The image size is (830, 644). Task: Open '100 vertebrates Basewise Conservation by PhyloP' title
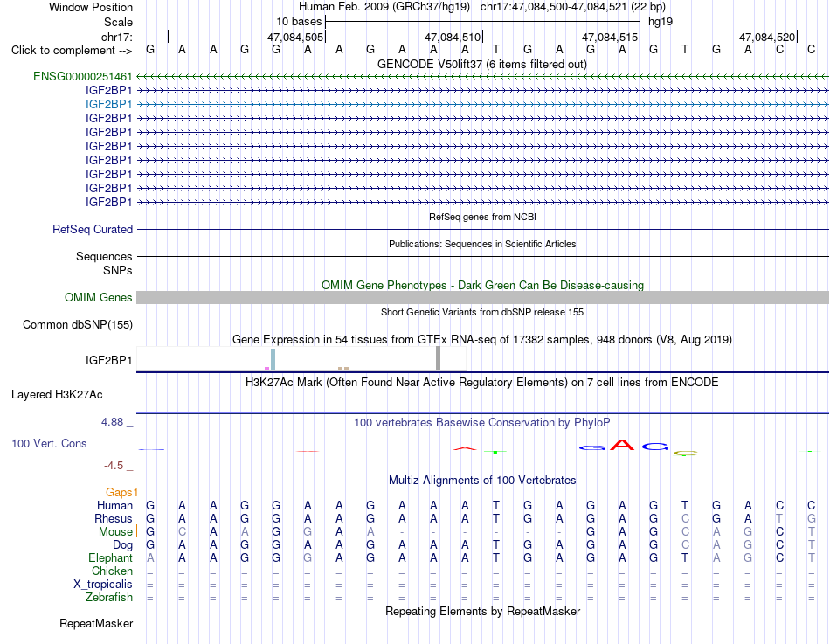coord(481,423)
